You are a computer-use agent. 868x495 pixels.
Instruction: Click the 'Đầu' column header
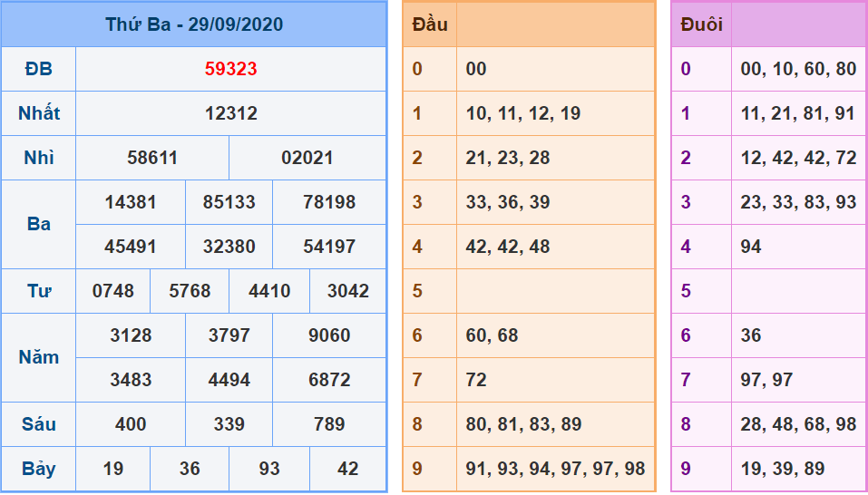coord(429,24)
